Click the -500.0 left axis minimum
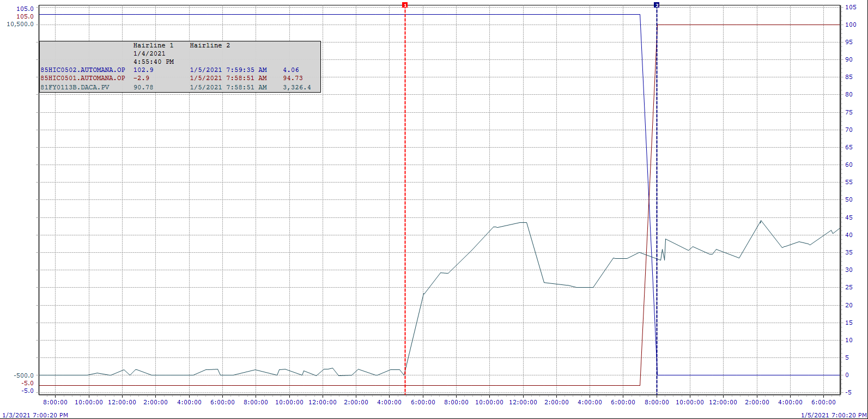The image size is (868, 419). [x=24, y=375]
